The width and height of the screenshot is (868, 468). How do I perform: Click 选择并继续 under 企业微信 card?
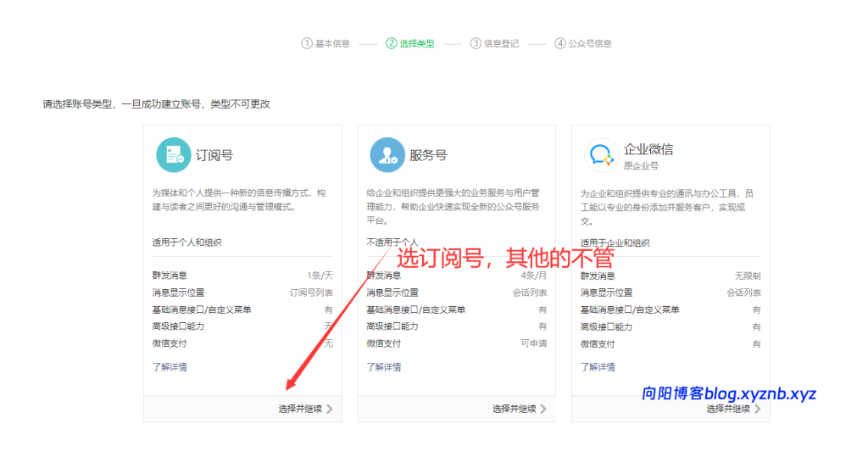[728, 409]
